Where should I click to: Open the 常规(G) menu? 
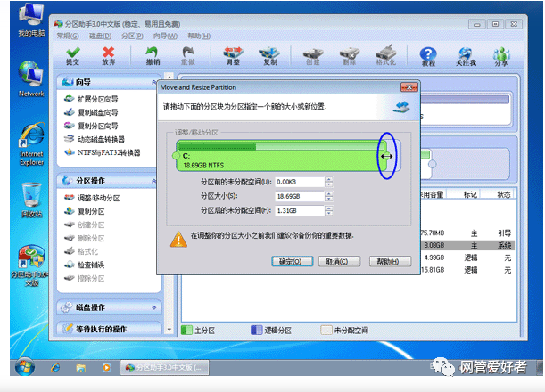tap(68, 36)
